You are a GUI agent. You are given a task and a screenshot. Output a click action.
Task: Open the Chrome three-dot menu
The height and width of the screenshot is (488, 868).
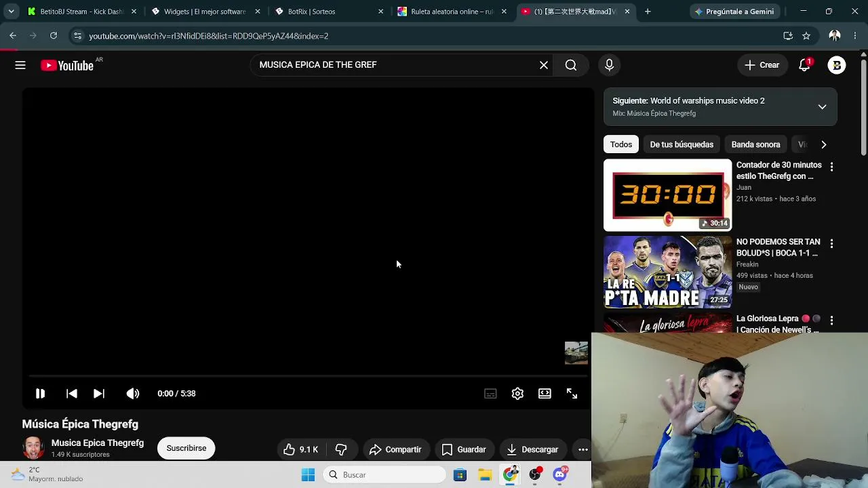[854, 36]
